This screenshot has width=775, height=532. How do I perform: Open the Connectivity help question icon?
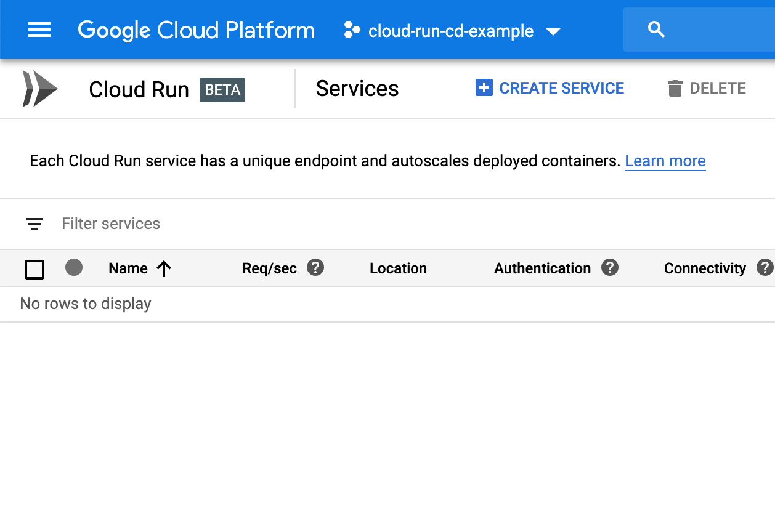point(765,267)
